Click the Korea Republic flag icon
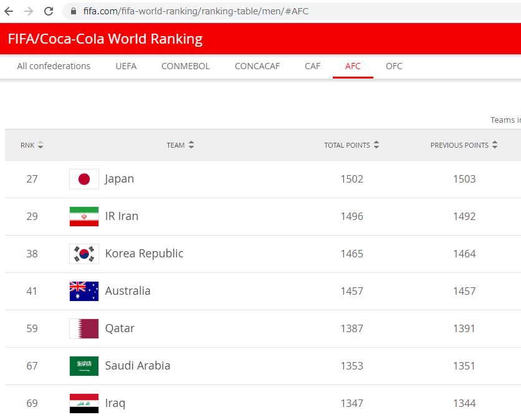Image resolution: width=521 pixels, height=420 pixels. coord(84,254)
